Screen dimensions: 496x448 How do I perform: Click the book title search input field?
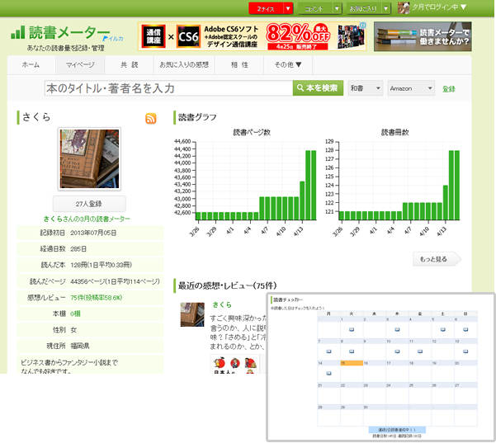pyautogui.click(x=168, y=88)
